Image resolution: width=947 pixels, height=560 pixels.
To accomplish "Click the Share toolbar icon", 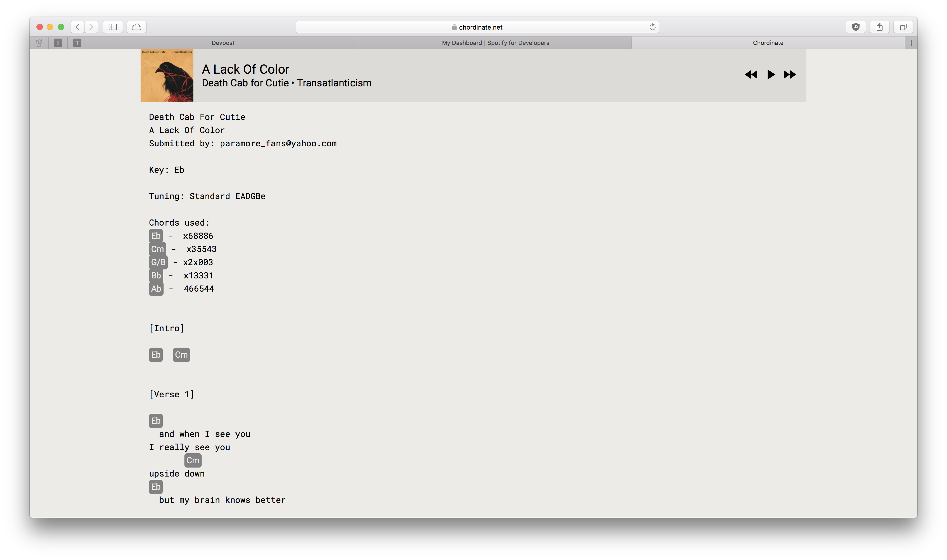I will click(879, 27).
